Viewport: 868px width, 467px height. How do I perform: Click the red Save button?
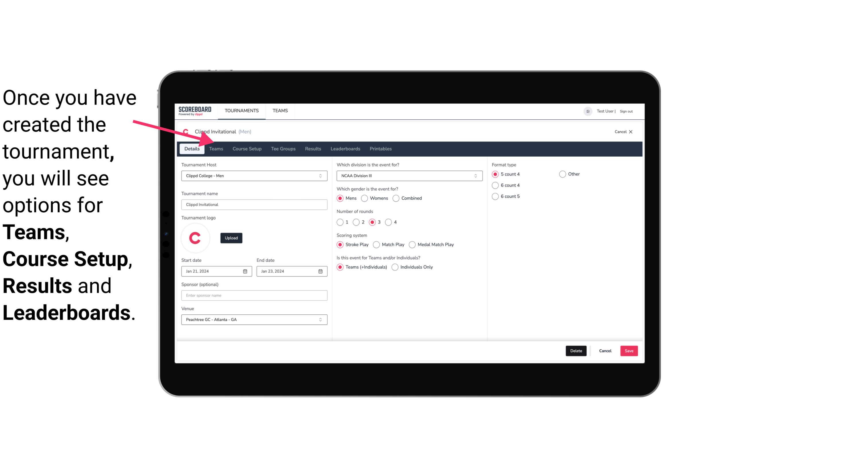click(628, 350)
